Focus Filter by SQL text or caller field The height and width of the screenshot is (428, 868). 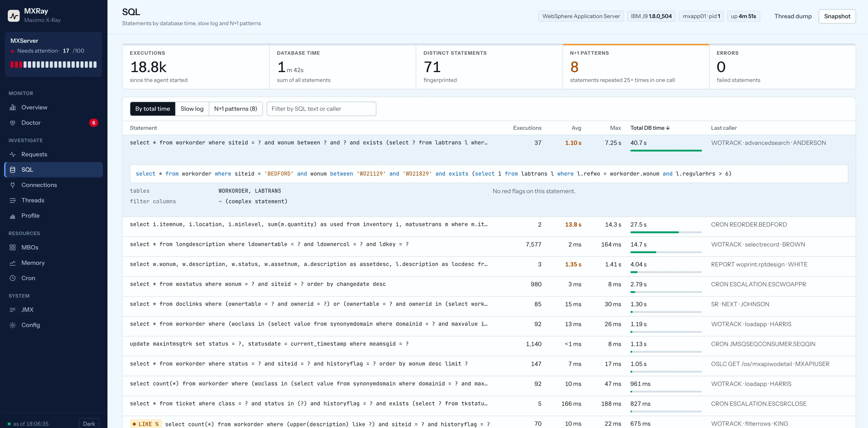tap(321, 108)
